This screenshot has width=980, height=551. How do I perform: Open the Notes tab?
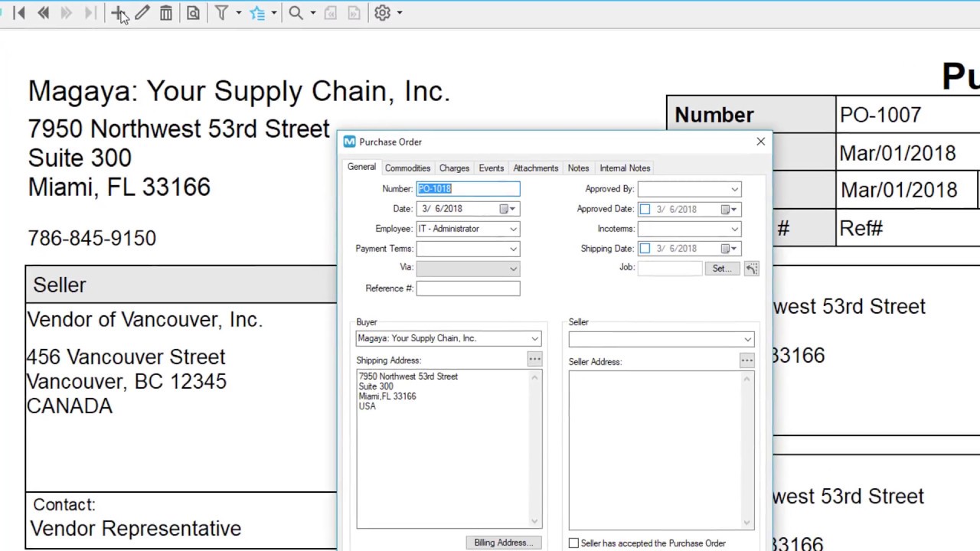click(x=578, y=168)
